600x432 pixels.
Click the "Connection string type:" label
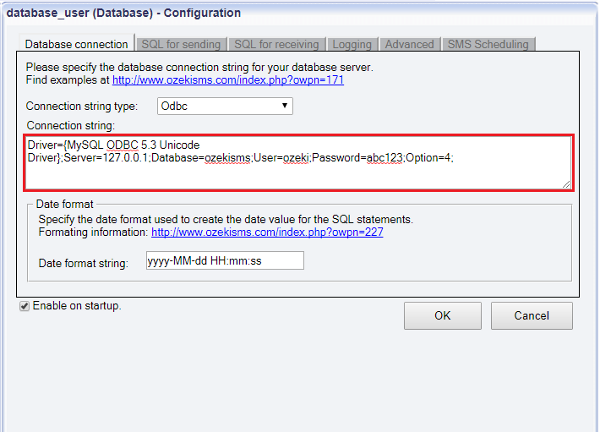click(x=84, y=106)
